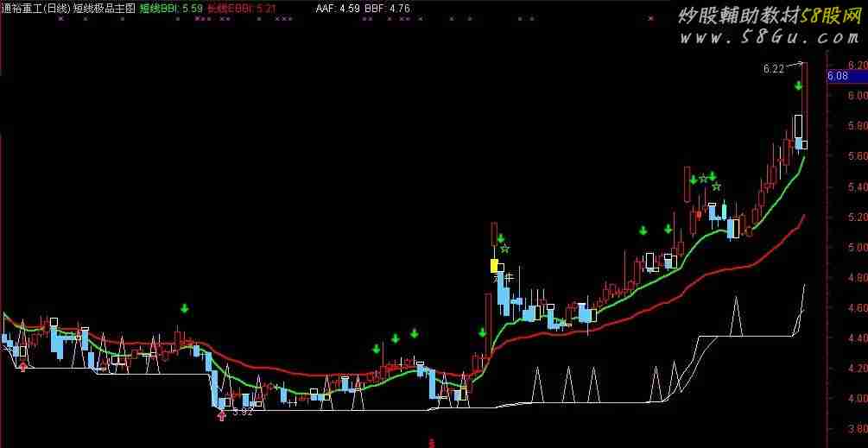Click the 5.60 price axis label
Image resolution: width=868 pixels, height=448 pixels.
(x=856, y=156)
